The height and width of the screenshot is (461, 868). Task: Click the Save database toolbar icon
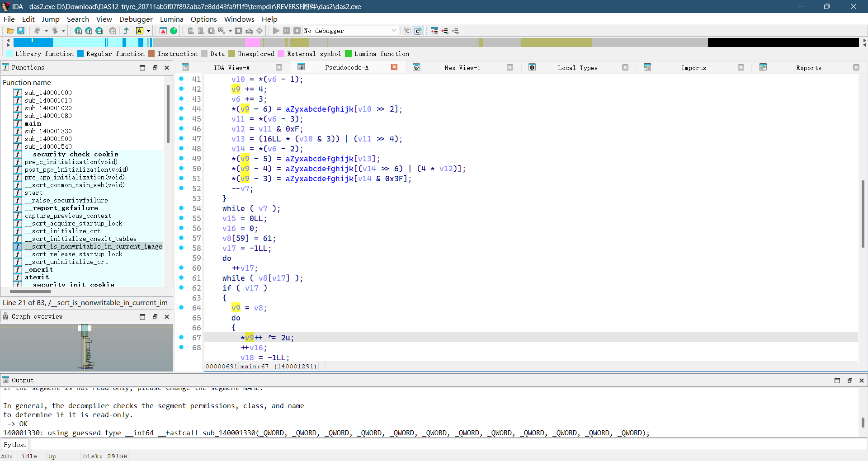click(x=21, y=31)
